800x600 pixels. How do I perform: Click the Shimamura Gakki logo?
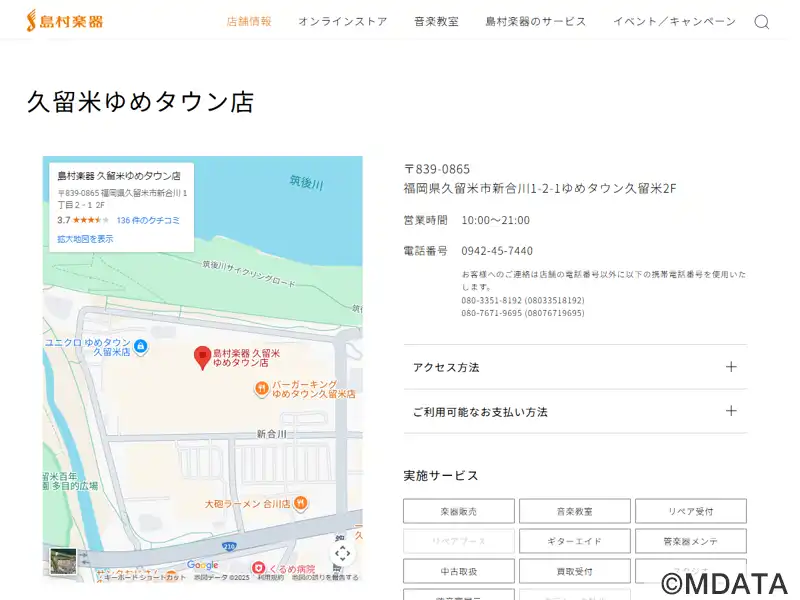pyautogui.click(x=65, y=21)
